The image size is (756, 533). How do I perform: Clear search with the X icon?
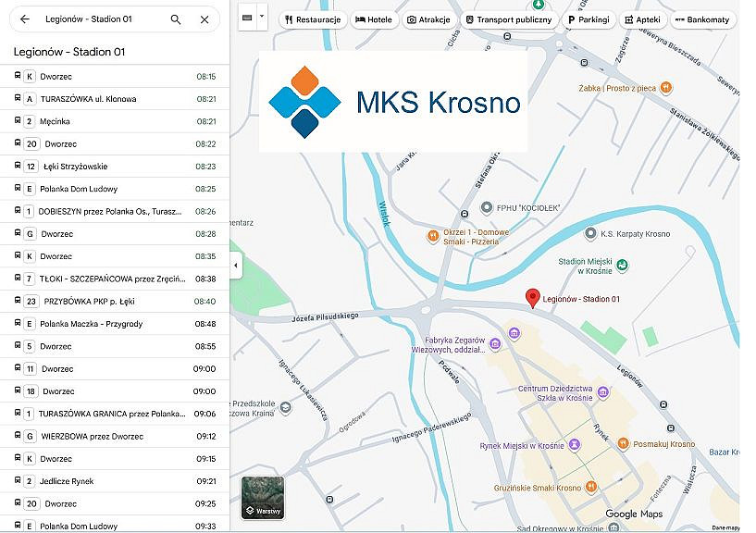pyautogui.click(x=204, y=19)
